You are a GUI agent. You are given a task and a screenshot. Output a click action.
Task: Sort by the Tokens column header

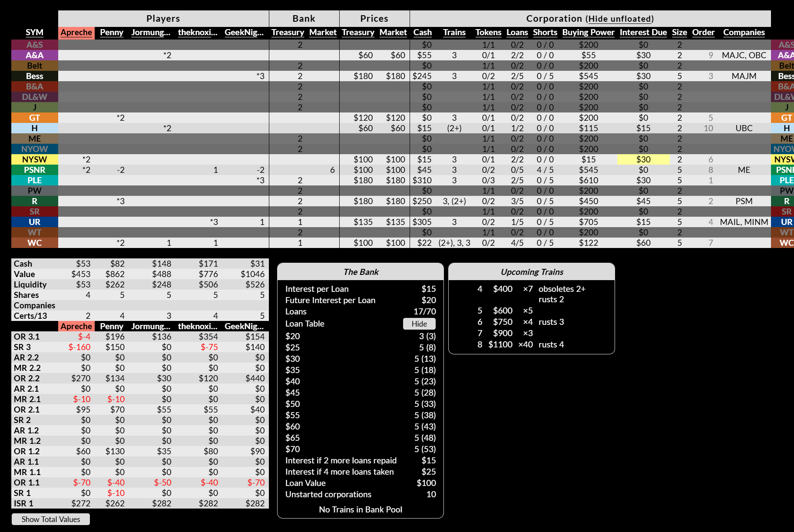pyautogui.click(x=488, y=33)
